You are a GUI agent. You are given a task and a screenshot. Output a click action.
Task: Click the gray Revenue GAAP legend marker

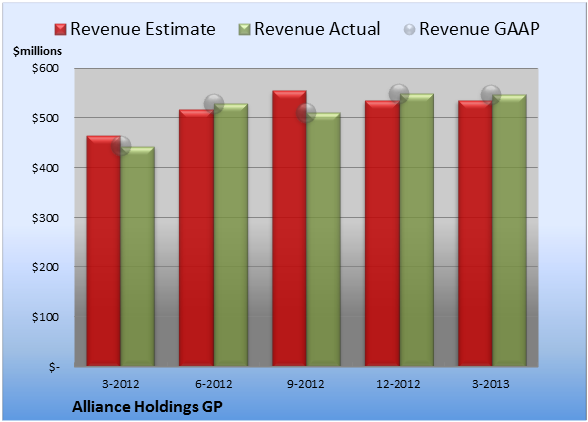click(409, 29)
